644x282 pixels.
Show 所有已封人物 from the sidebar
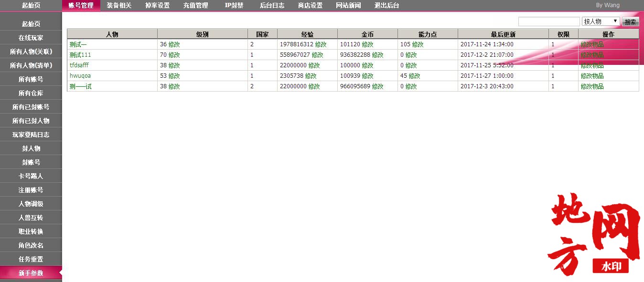pyautogui.click(x=31, y=121)
